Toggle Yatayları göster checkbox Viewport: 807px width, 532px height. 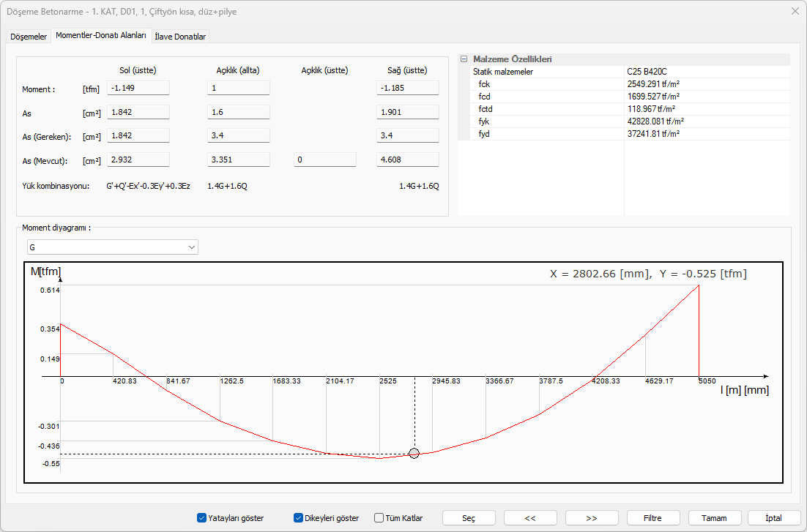202,518
